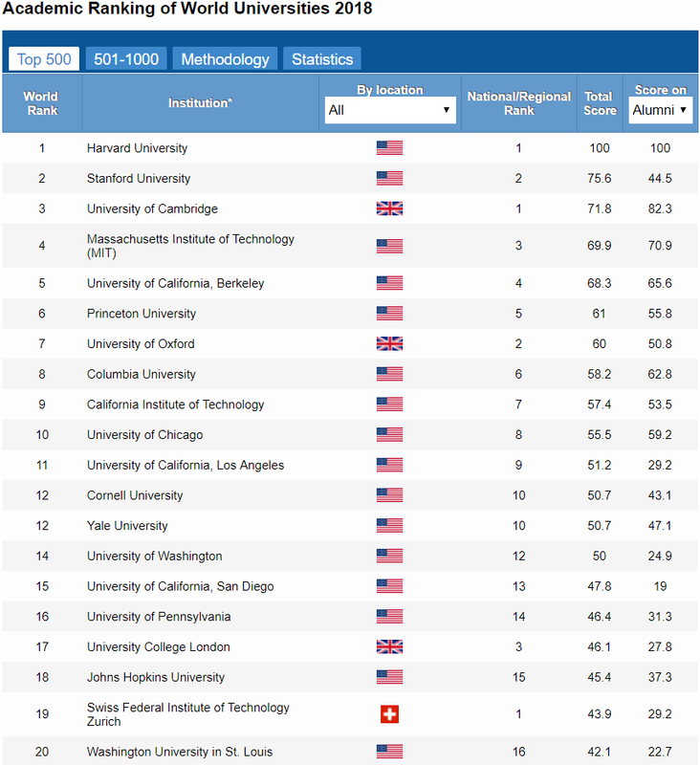
Task: Click the World Rank column header
Action: click(42, 103)
